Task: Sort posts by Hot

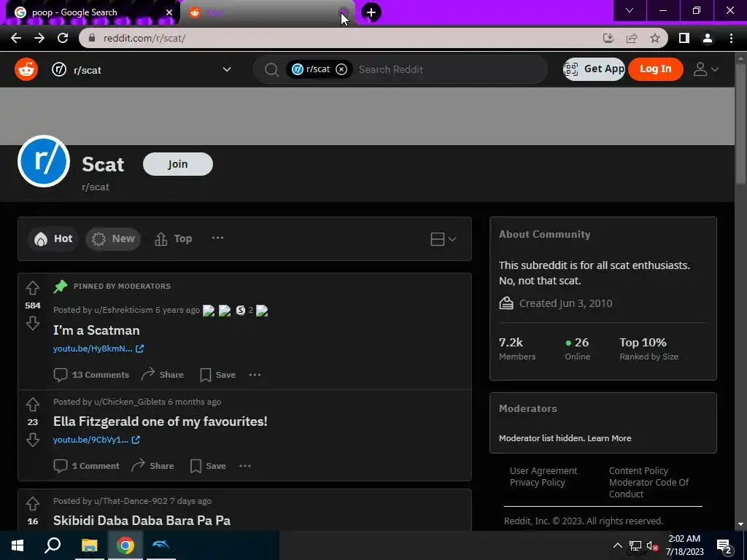Action: [53, 238]
